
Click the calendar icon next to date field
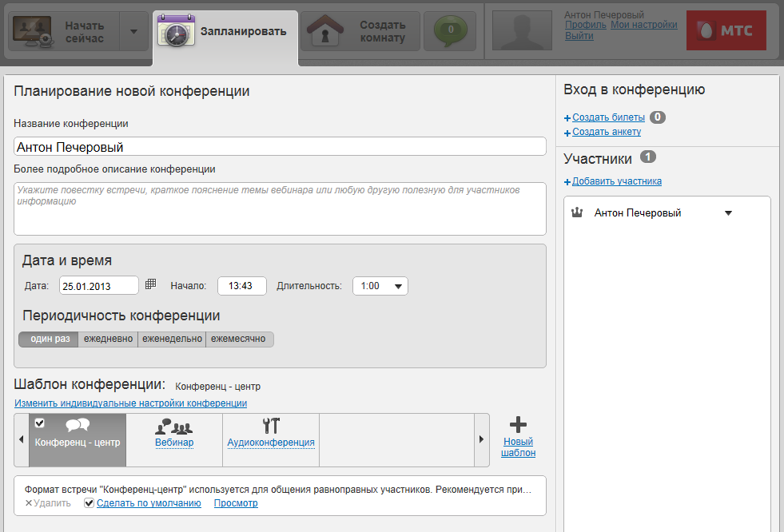pyautogui.click(x=150, y=284)
